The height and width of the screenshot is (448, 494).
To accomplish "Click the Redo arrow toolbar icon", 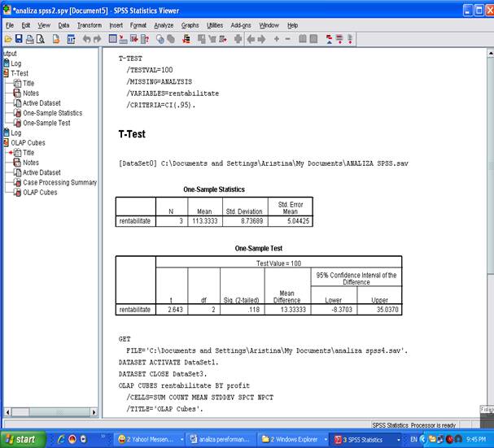I will (98, 38).
